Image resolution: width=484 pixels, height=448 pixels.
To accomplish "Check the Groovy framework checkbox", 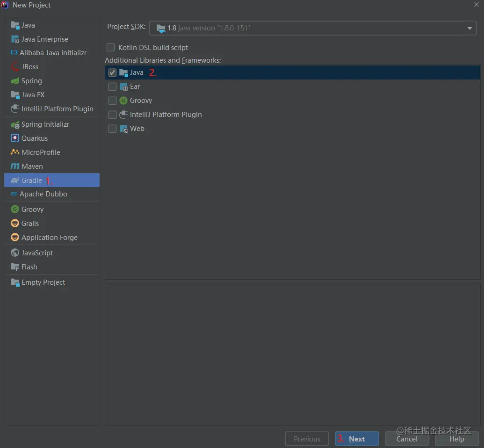I will point(112,101).
